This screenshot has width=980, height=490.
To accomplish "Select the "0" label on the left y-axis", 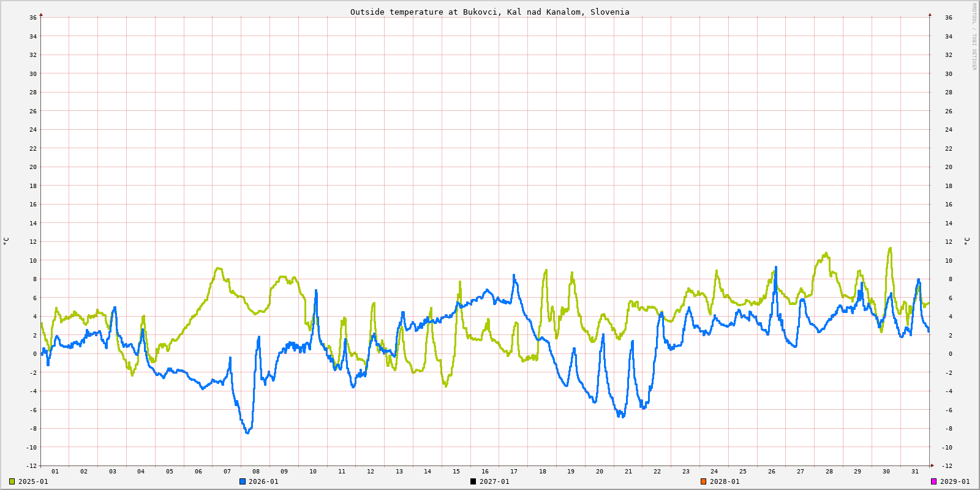I will pos(35,354).
